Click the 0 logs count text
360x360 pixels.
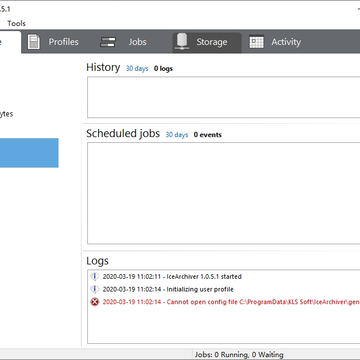click(163, 69)
